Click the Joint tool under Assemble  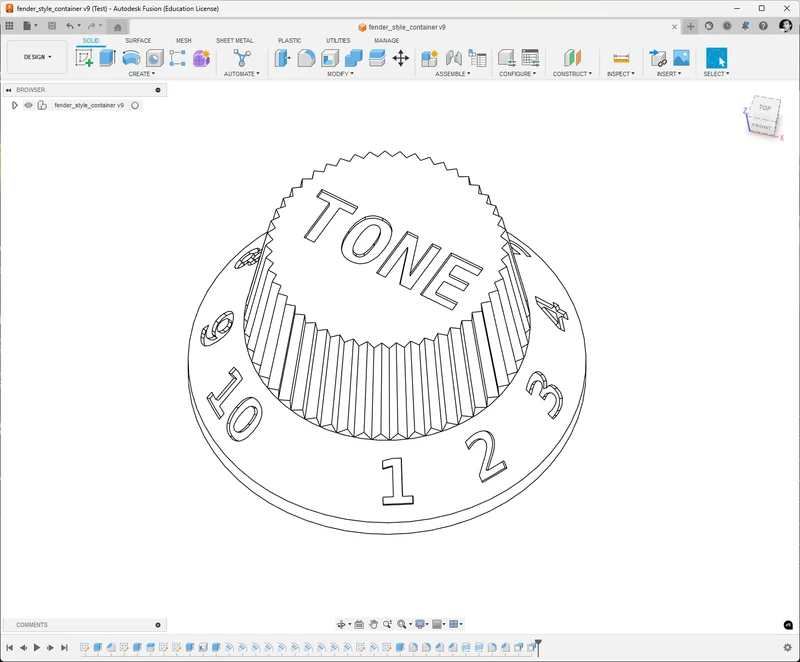[454, 58]
